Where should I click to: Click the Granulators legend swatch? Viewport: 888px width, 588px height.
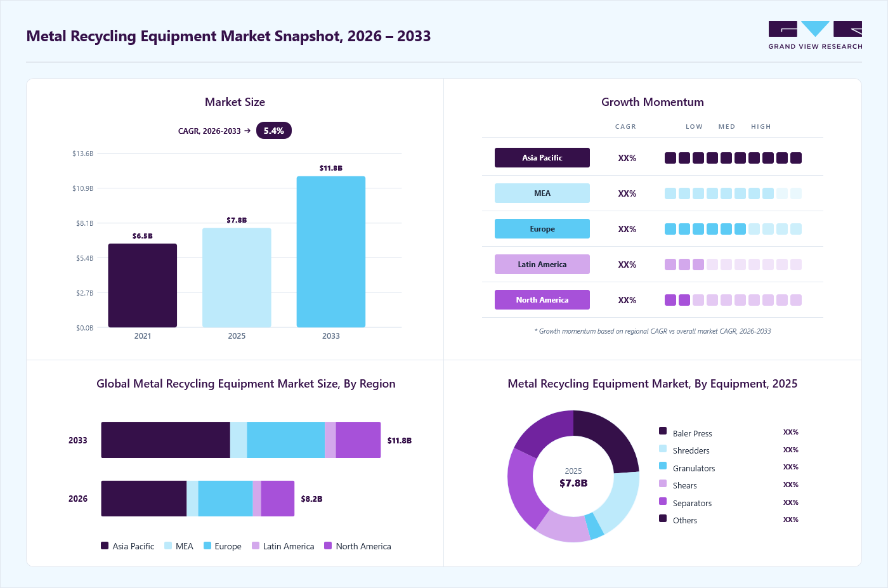point(663,466)
